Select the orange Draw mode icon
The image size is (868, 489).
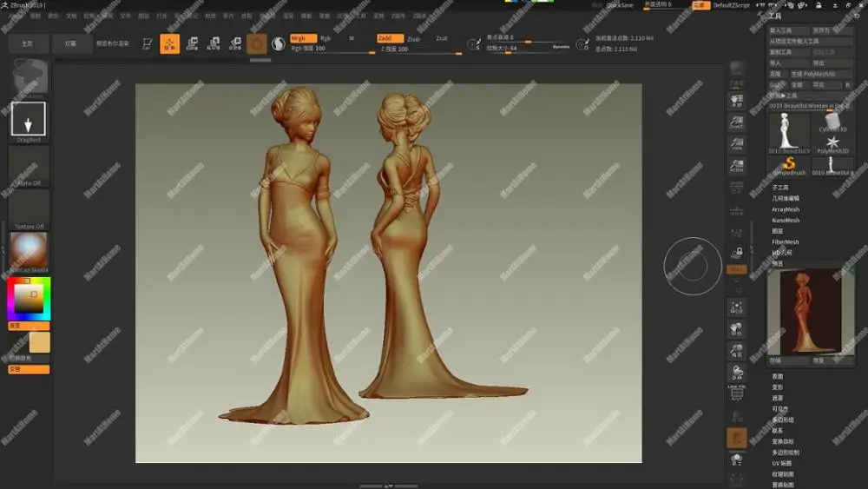170,43
